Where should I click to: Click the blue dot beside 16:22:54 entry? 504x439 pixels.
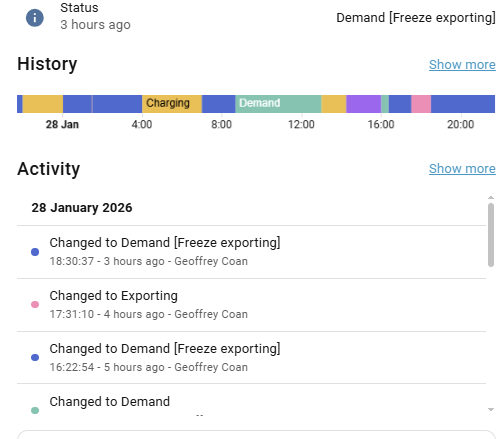[x=35, y=357]
